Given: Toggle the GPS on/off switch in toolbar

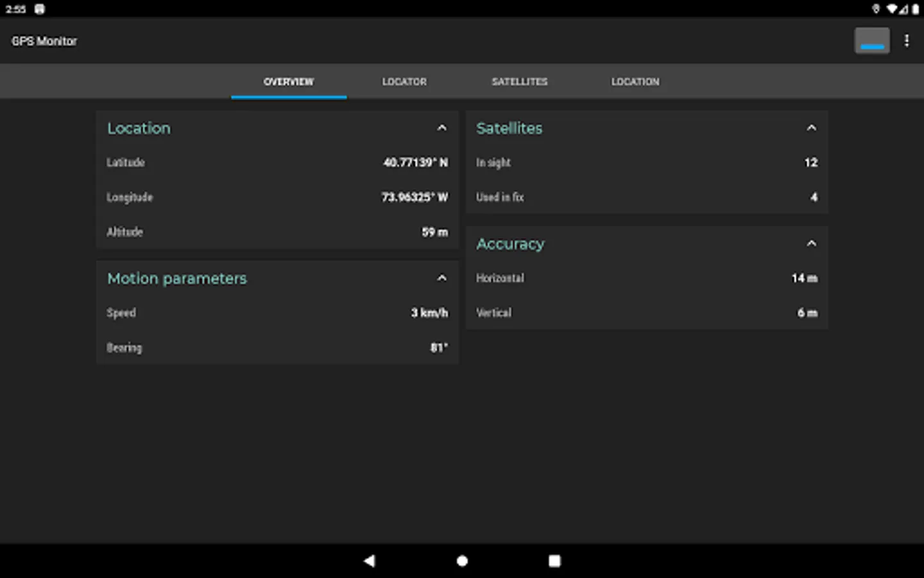Looking at the screenshot, I should click(x=872, y=40).
